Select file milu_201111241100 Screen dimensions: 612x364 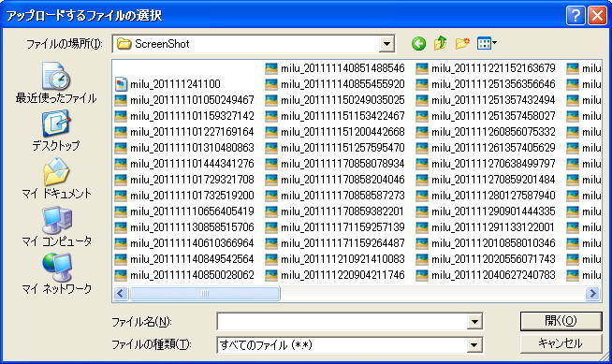(x=168, y=84)
